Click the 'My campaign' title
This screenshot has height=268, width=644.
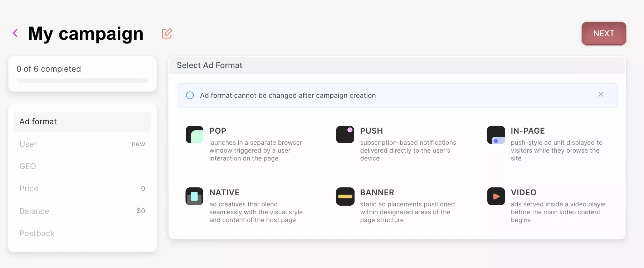86,34
